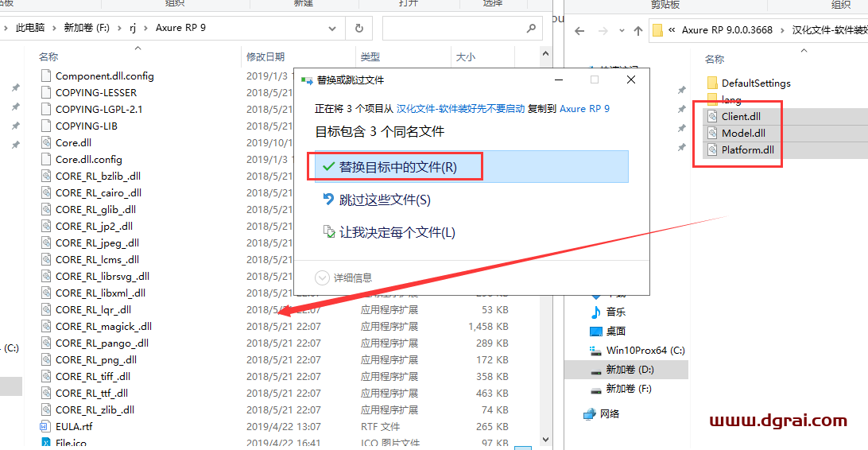Select Core.dll.config file icon
This screenshot has width=868, height=450.
[x=46, y=160]
